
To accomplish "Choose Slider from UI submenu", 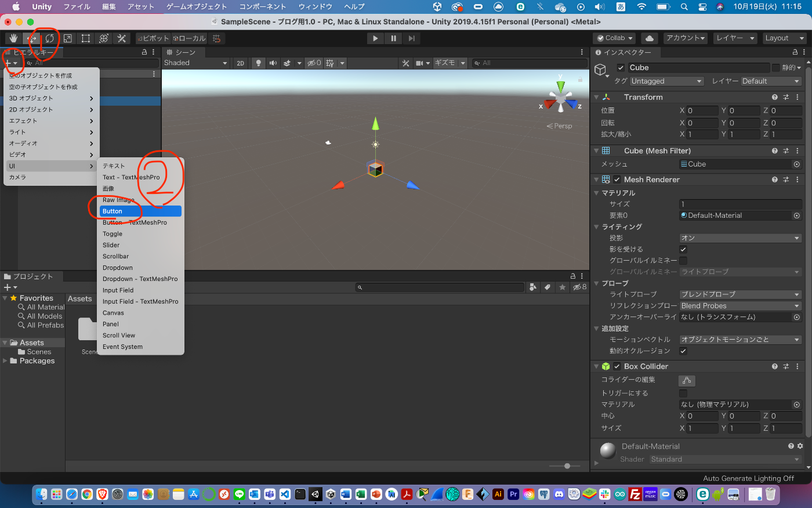I will [140, 245].
